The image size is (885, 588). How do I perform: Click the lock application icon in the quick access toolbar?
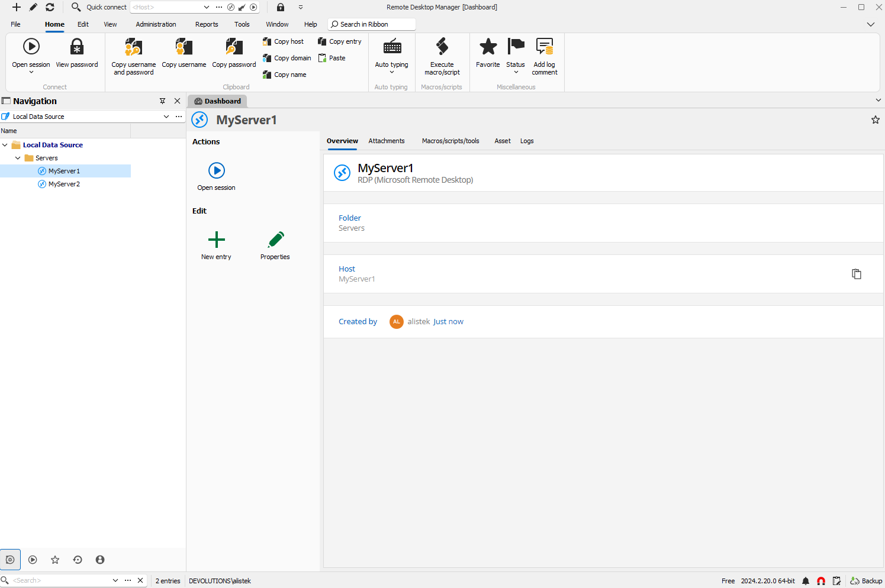281,7
